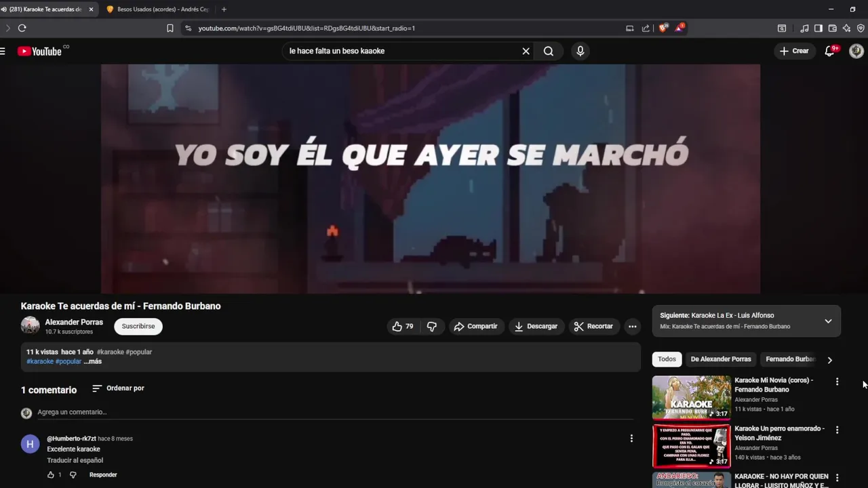868x488 pixels.
Task: Reload the page with the refresh icon
Action: tap(22, 28)
